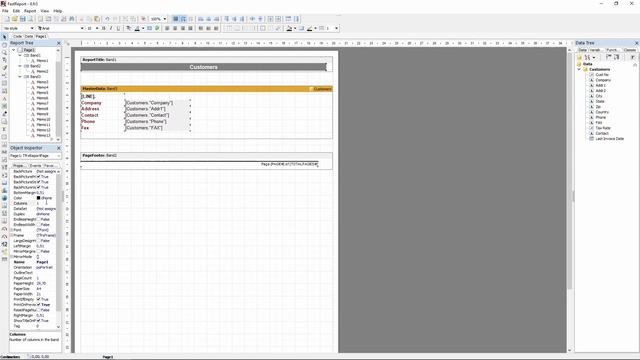Open the Edit menu
The image size is (640, 360).
[x=16, y=11]
